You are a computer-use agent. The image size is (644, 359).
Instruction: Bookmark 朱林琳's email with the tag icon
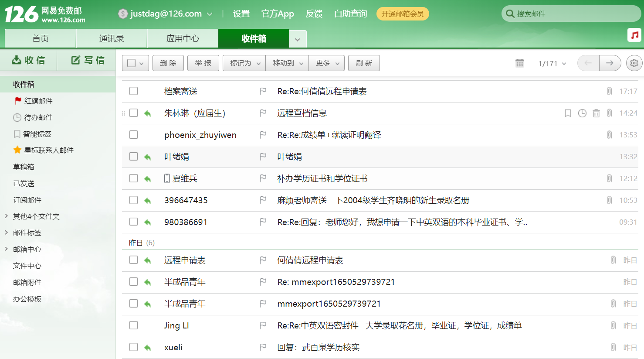tap(567, 113)
